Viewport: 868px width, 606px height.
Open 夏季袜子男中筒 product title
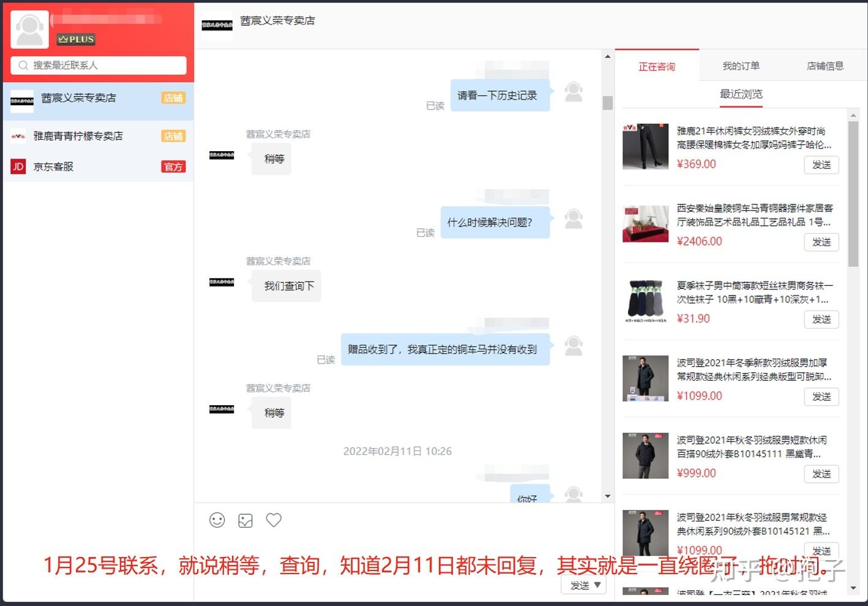pyautogui.click(x=754, y=293)
